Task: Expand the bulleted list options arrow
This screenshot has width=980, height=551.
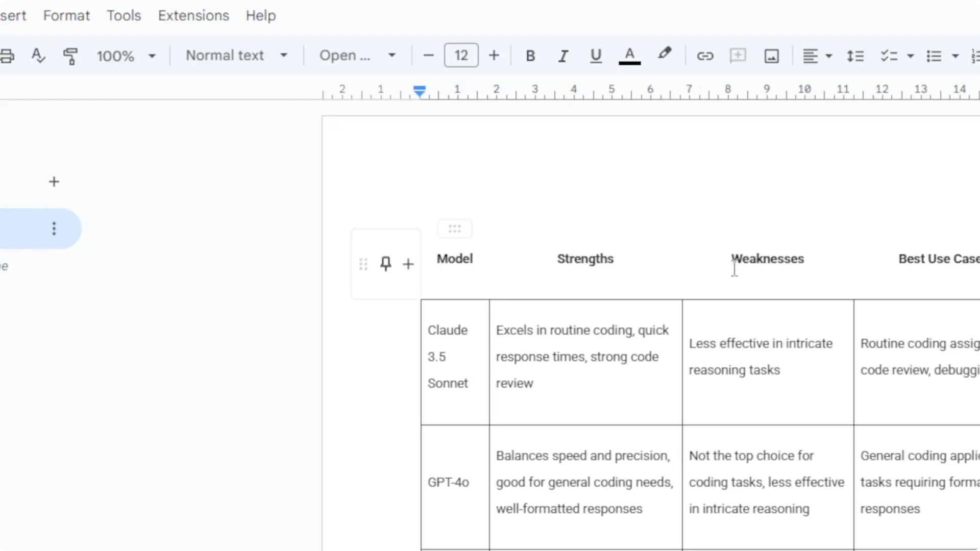Action: pos(954,56)
